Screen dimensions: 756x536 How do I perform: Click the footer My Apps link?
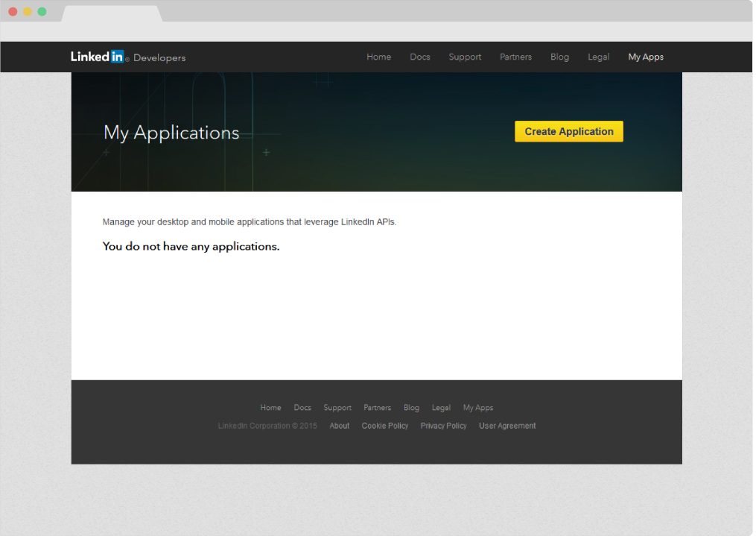(478, 408)
